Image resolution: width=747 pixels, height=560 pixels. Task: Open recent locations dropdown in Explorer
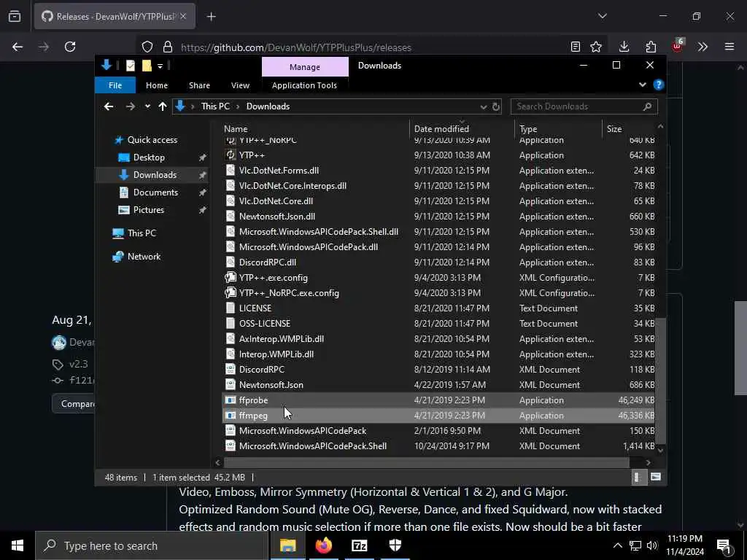147,106
